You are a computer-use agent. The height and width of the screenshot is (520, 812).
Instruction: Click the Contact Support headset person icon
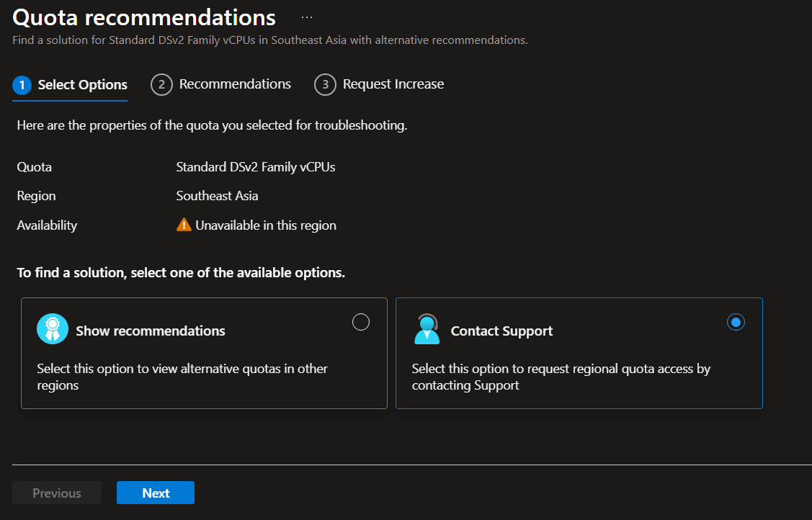tap(427, 329)
